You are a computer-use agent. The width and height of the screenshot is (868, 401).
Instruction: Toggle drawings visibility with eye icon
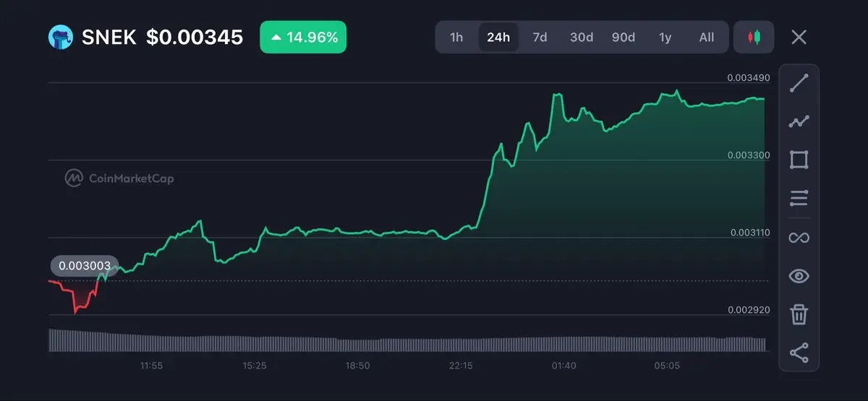799,276
